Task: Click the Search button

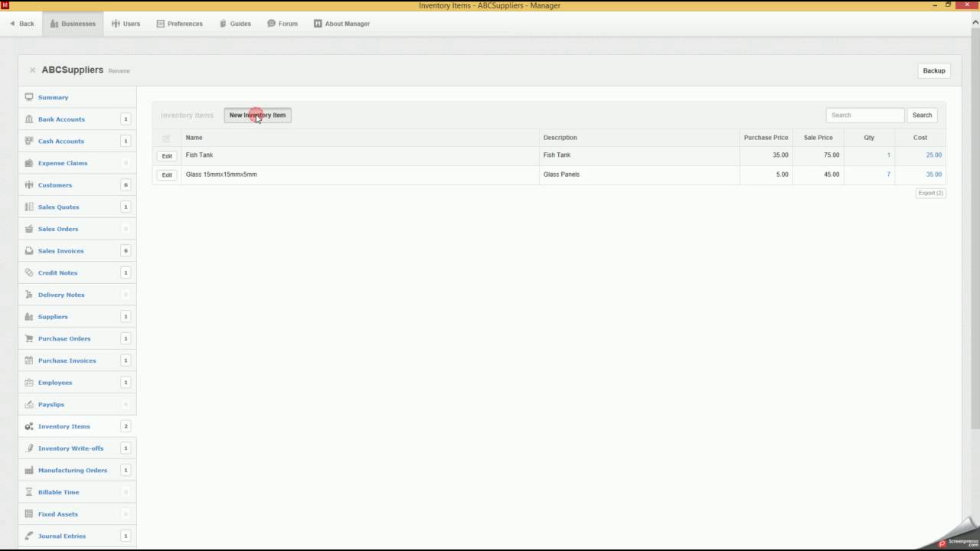Action: [922, 115]
